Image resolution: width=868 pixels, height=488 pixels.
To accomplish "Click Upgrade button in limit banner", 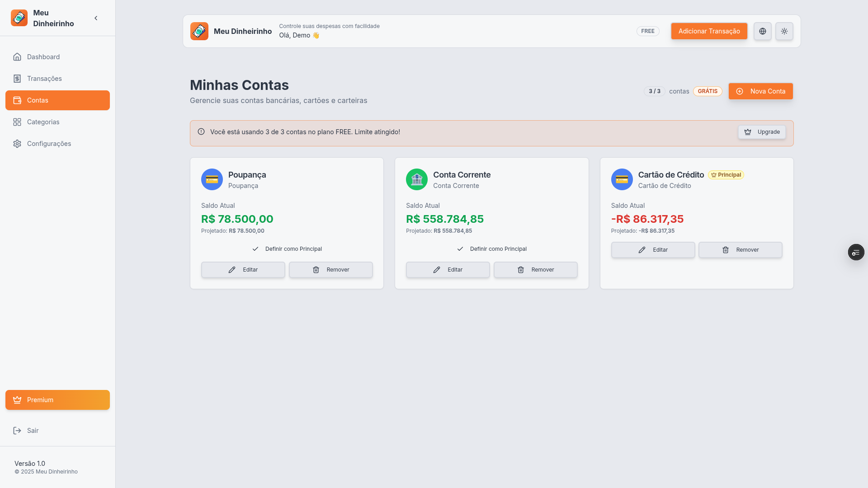I will point(762,132).
